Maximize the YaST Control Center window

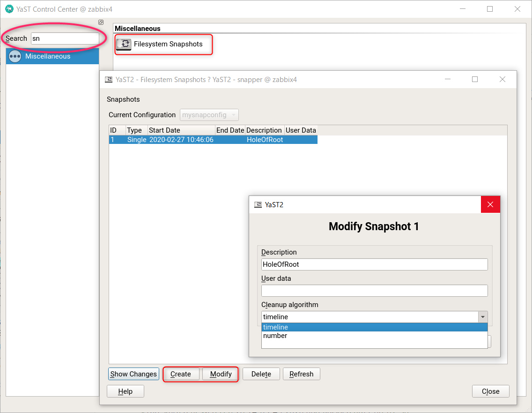pos(490,9)
